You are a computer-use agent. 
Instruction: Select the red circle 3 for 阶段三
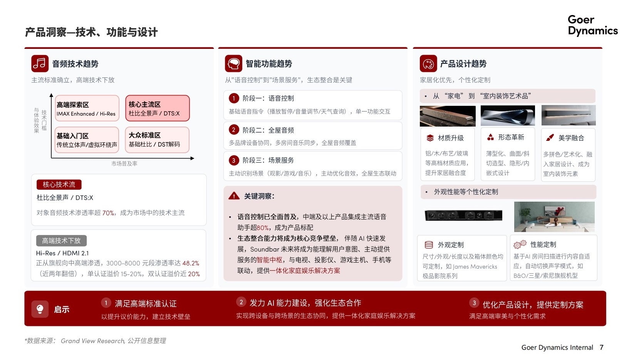[233, 160]
